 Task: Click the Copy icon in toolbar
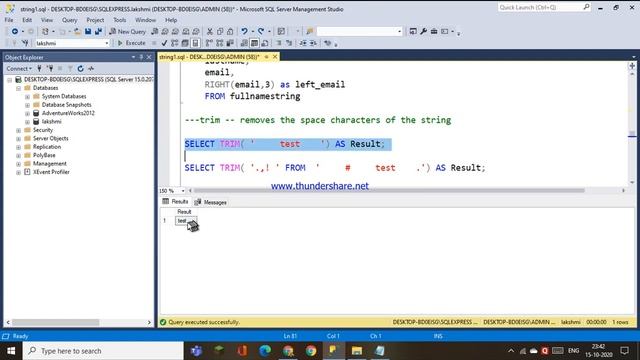[x=220, y=31]
